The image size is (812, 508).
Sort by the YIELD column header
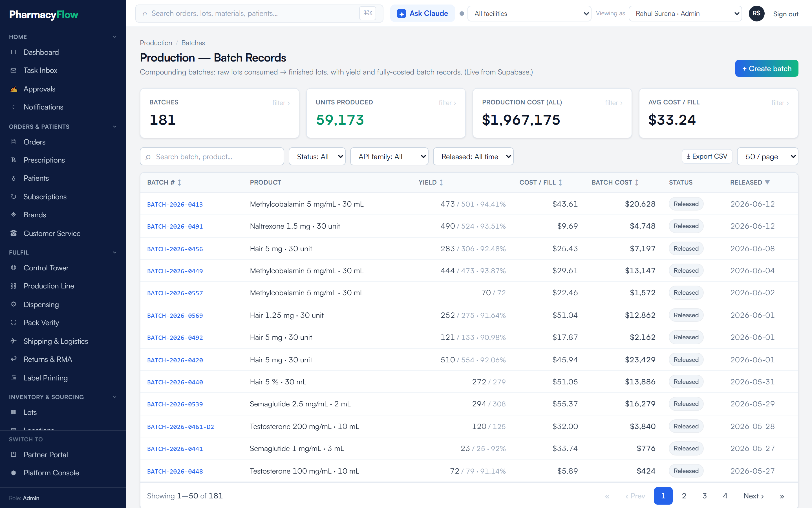(431, 182)
